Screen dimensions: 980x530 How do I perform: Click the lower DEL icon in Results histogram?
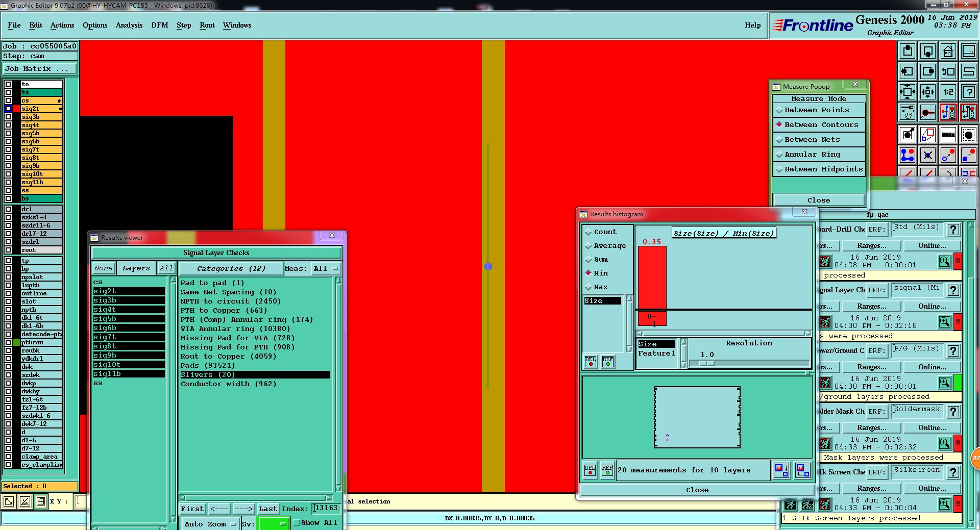[590, 470]
